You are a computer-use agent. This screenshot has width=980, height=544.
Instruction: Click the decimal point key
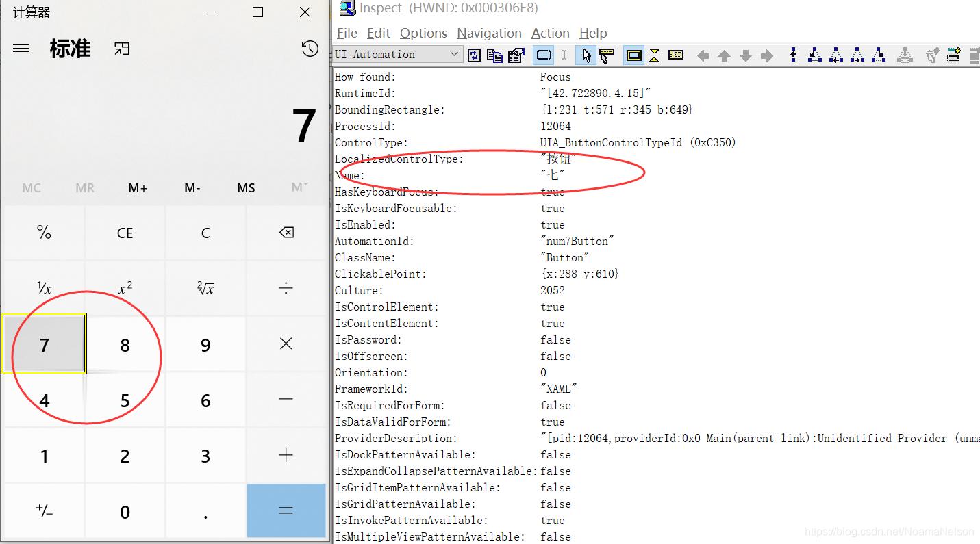[205, 511]
